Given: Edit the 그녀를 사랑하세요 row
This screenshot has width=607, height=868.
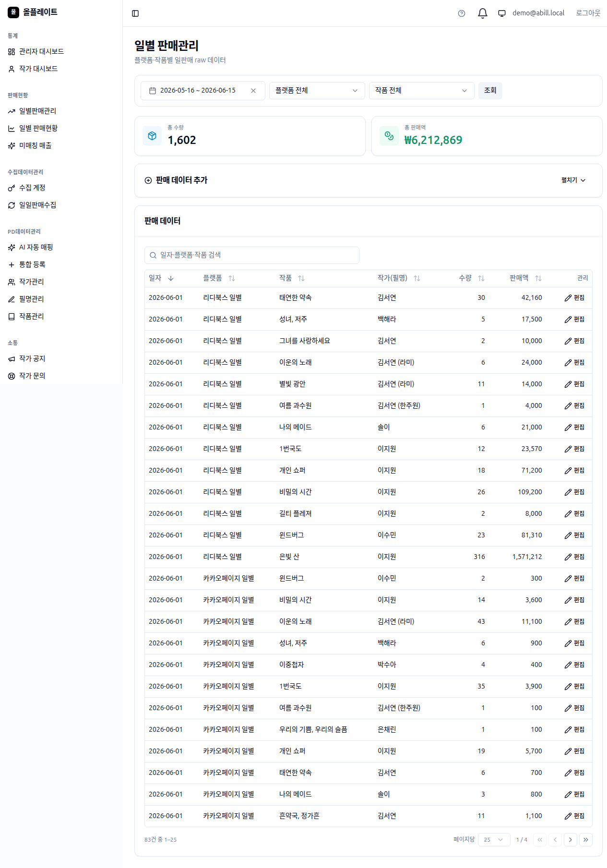Looking at the screenshot, I should [x=574, y=341].
